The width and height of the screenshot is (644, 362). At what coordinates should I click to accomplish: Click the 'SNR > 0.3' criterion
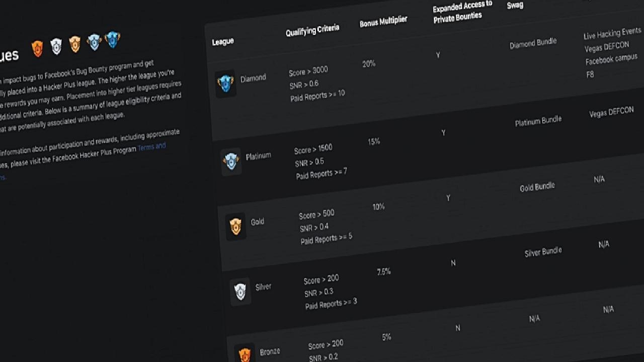[x=318, y=293]
